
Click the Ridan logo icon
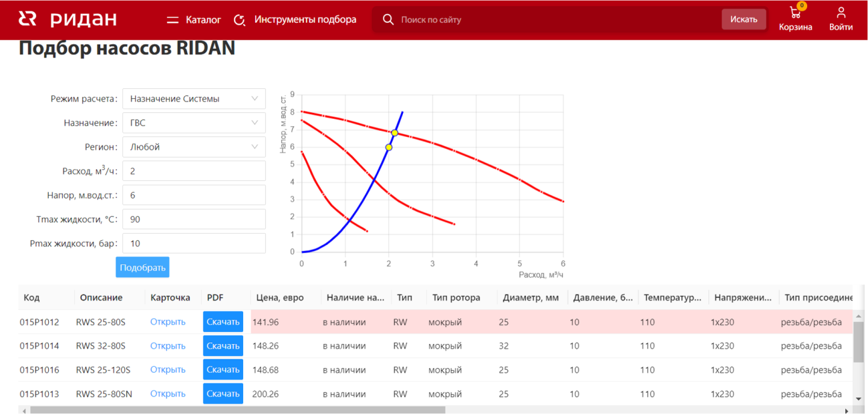tap(27, 19)
